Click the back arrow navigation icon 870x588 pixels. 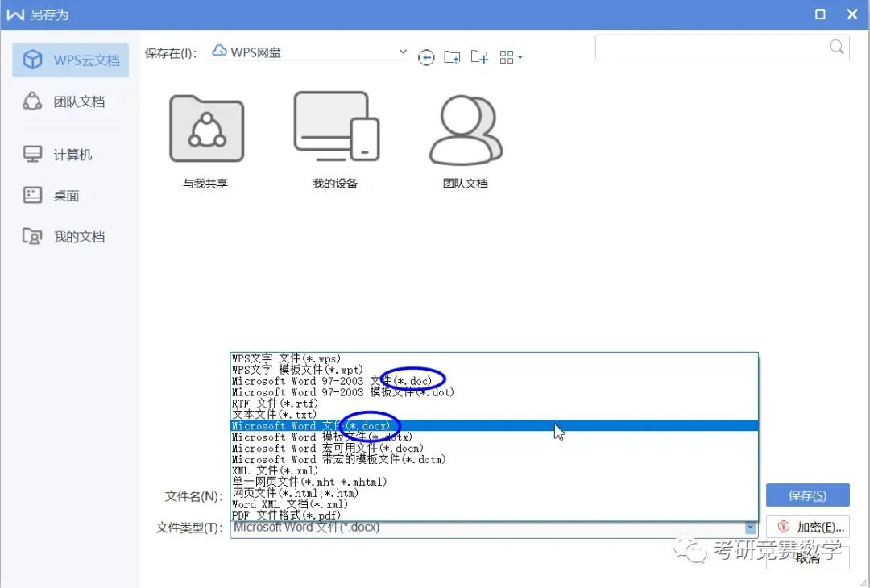[x=426, y=57]
